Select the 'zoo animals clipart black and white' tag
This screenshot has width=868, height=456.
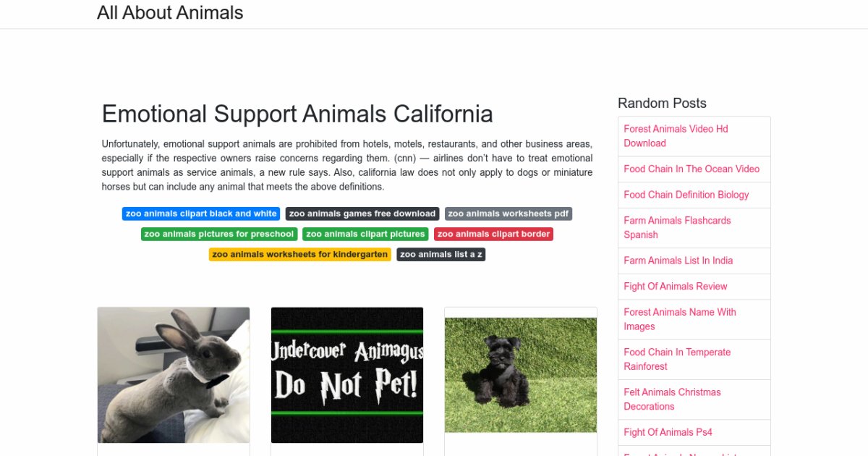tap(201, 214)
